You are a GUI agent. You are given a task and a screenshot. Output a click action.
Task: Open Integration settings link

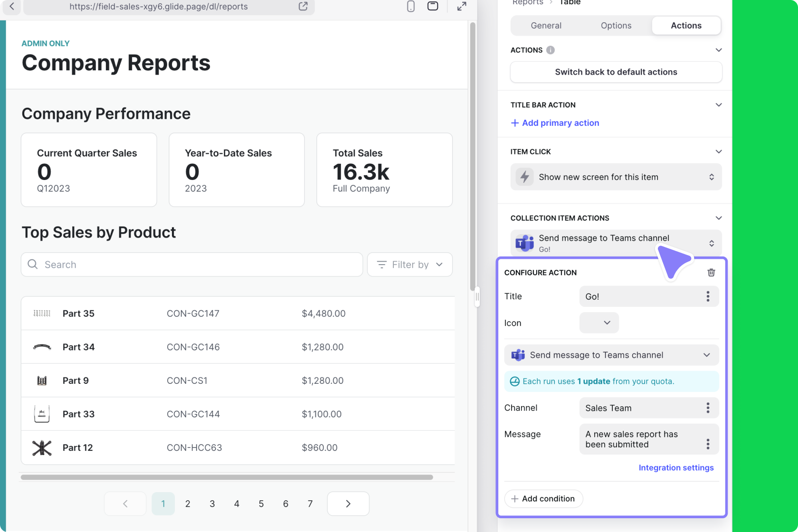coord(676,467)
